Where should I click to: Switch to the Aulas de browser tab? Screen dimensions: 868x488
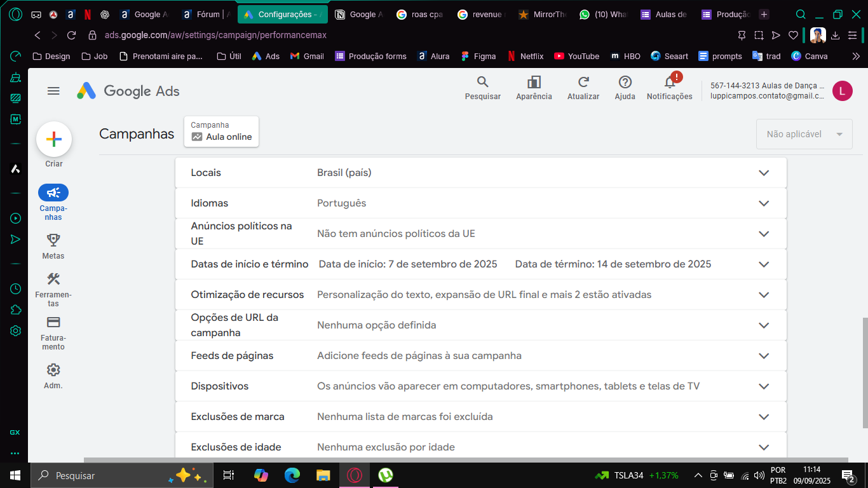665,14
